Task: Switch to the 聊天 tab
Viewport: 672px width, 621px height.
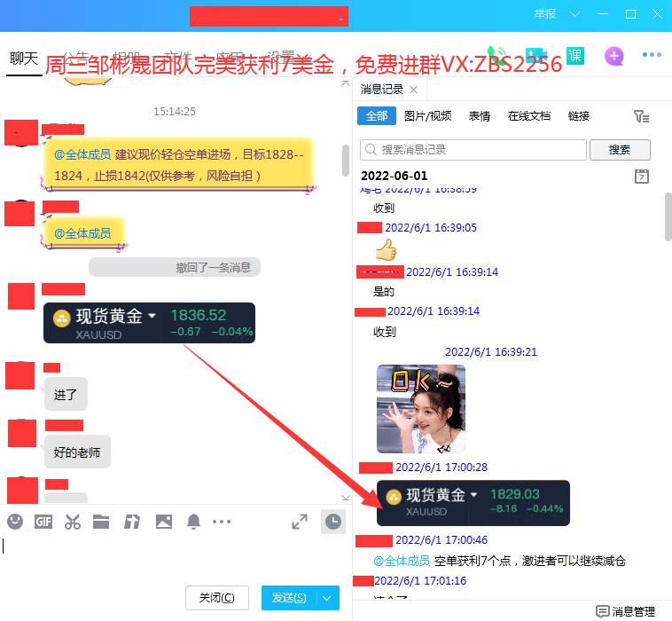Action: pos(24,59)
